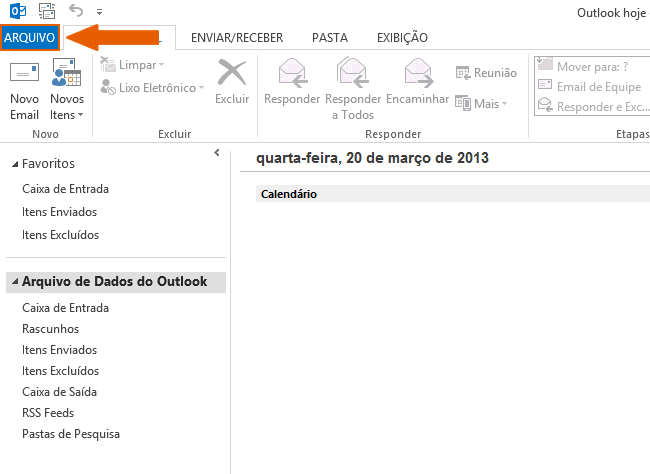Screen dimensions: 650x474
Task: Click the Outlook logo icon in title bar
Action: tap(18, 11)
